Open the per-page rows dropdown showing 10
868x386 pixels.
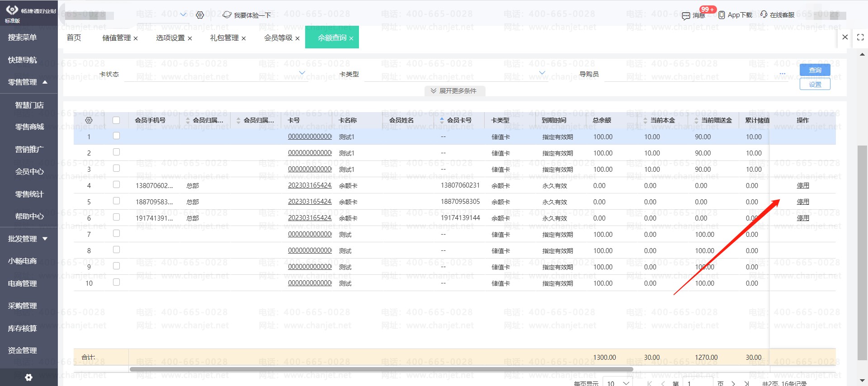pos(618,383)
